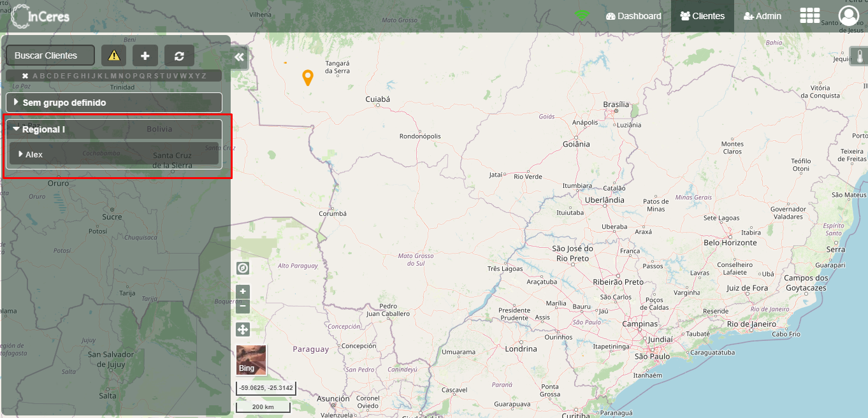Viewport: 868px width, 418px height.
Task: Filter clients by letter M
Action: [x=113, y=76]
